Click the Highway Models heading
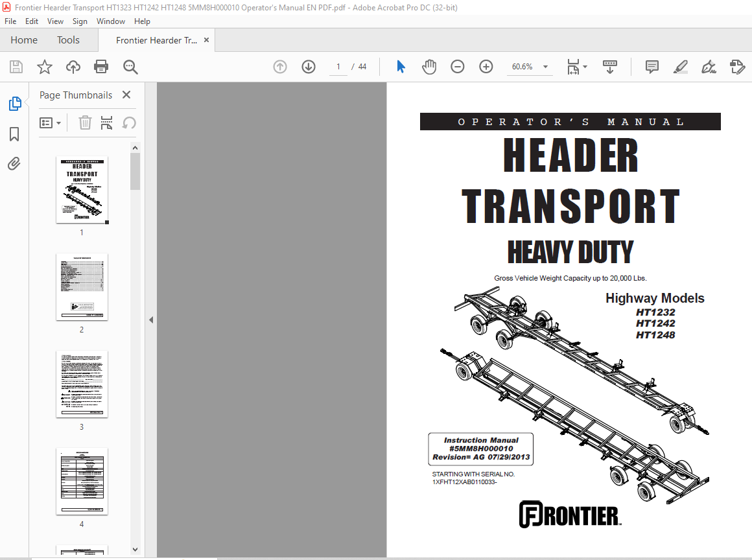Viewport: 752px width, 560px height. point(655,298)
